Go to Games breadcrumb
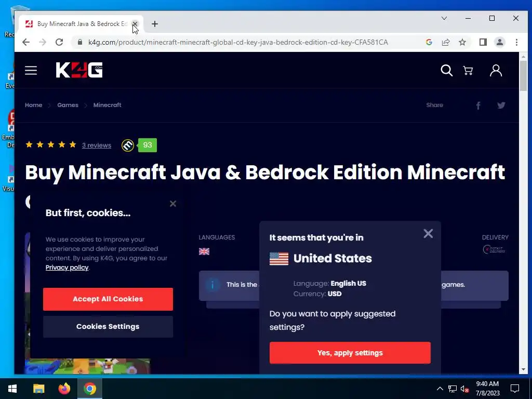The image size is (532, 399). tap(68, 105)
